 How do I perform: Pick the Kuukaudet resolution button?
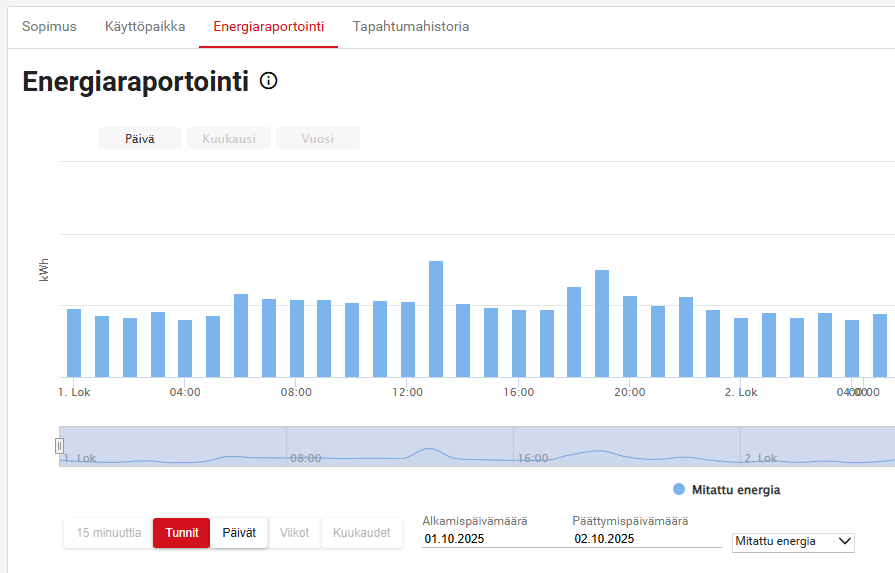pyautogui.click(x=361, y=533)
